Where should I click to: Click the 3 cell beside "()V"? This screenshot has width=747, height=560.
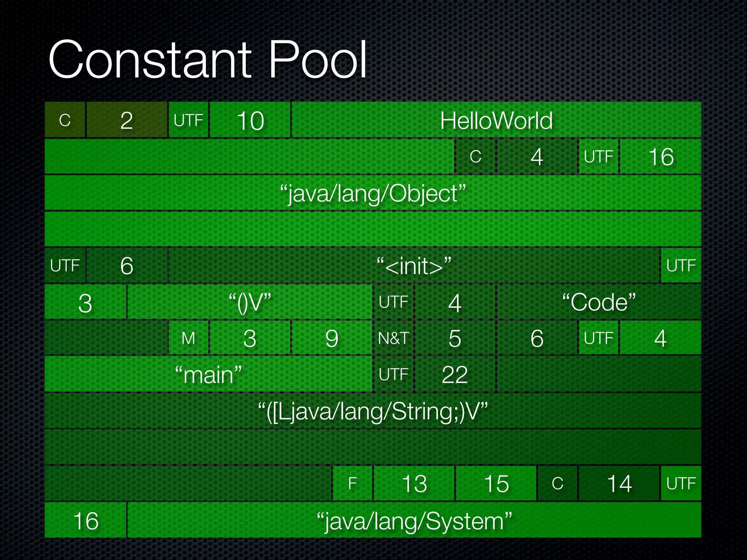pos(85,302)
